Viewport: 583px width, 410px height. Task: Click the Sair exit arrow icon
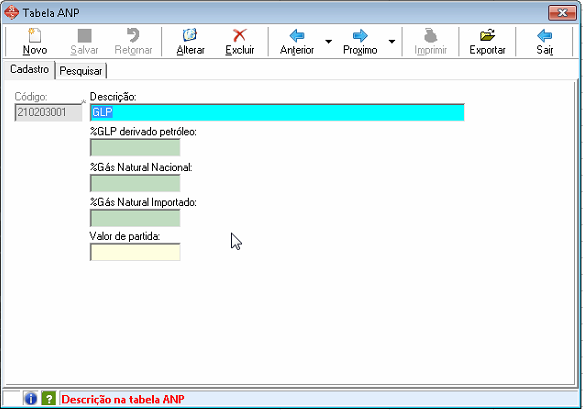(544, 36)
